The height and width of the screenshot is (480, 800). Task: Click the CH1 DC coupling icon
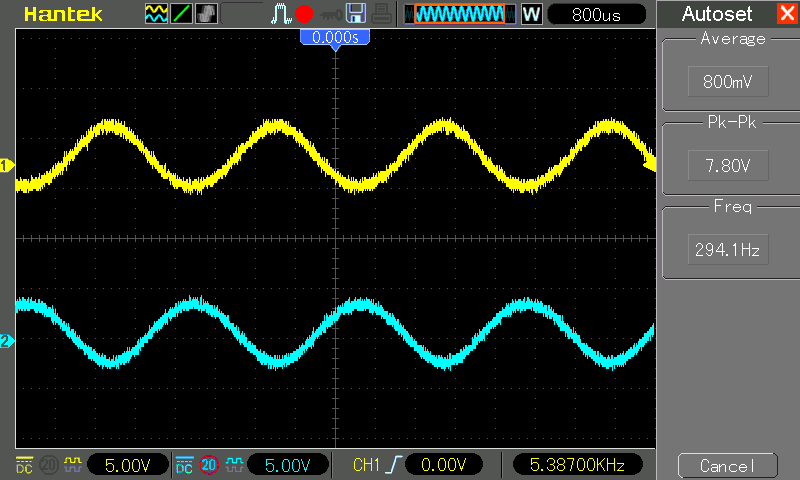tap(24, 465)
